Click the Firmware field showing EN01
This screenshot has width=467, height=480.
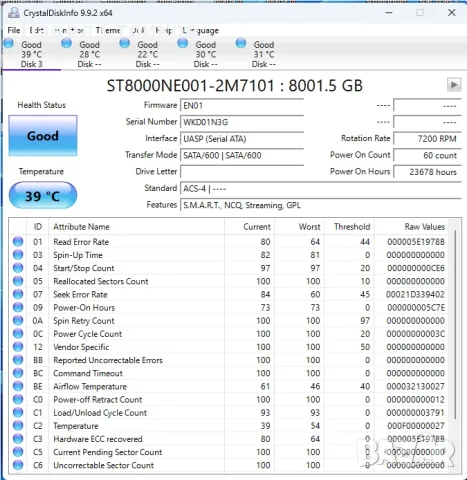242,106
